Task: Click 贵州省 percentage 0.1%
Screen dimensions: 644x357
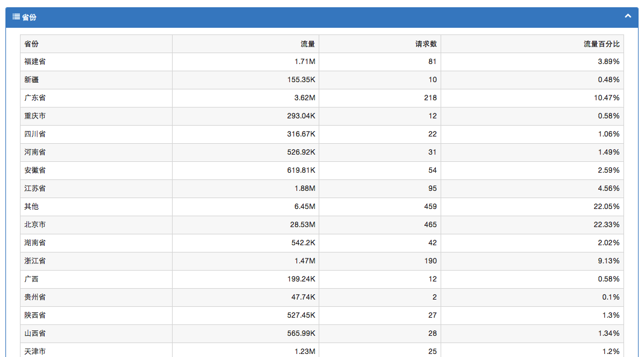Action: [x=611, y=297]
